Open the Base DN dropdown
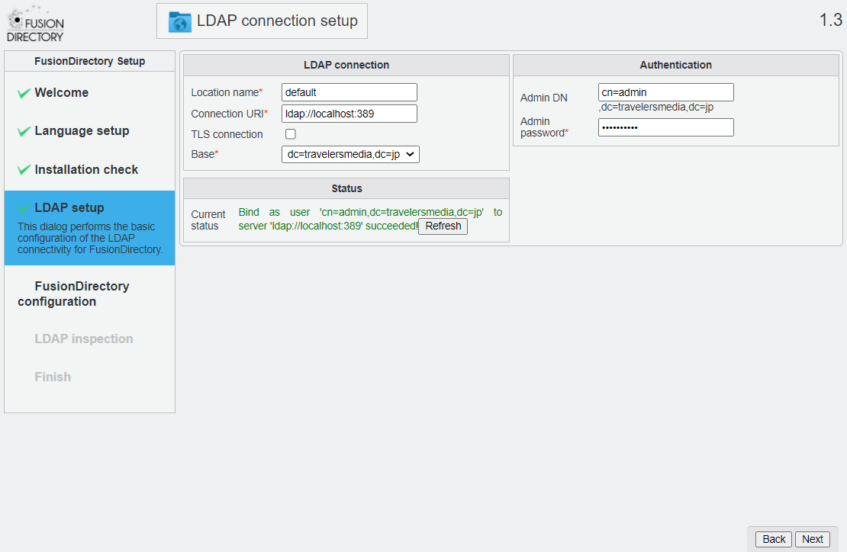The width and height of the screenshot is (847, 552). click(x=350, y=154)
